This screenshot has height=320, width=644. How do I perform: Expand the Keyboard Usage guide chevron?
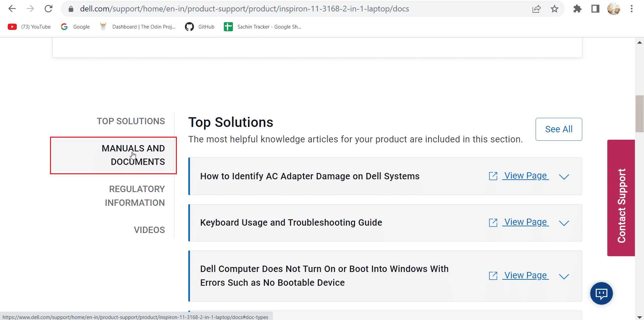(564, 223)
